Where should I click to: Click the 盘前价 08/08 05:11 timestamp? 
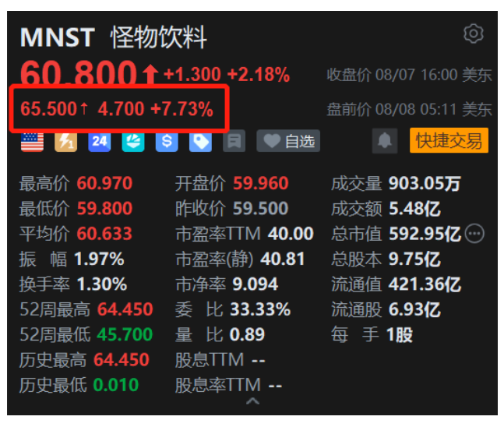coord(409,109)
